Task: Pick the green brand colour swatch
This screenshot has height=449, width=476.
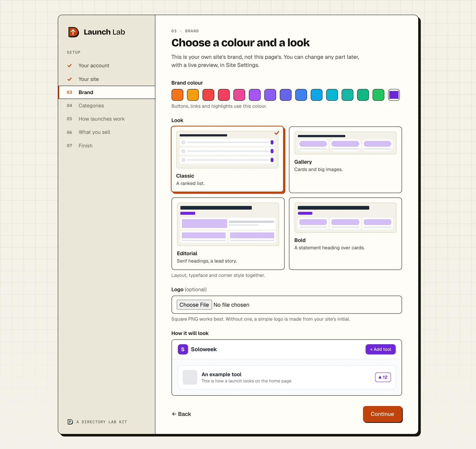Action: (378, 95)
